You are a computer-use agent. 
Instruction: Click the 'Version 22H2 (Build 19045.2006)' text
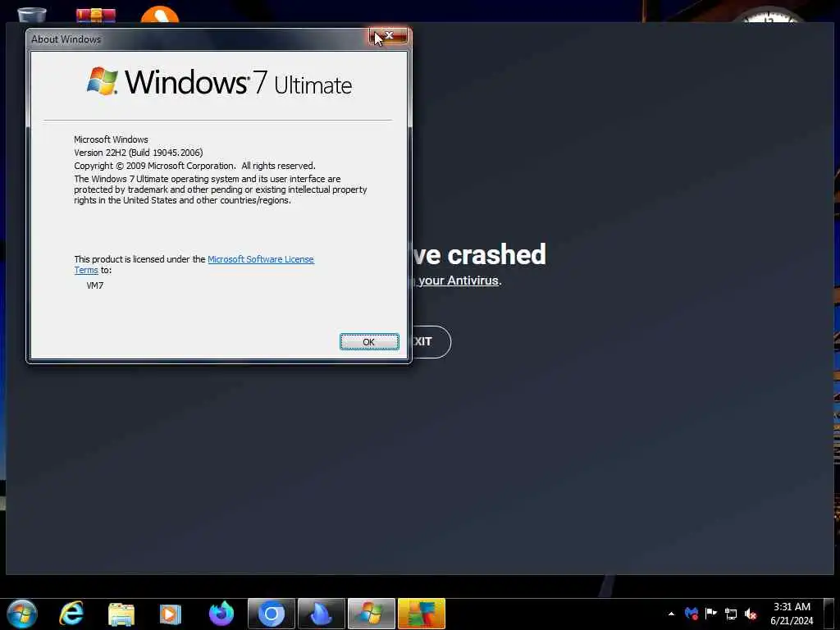(x=138, y=153)
